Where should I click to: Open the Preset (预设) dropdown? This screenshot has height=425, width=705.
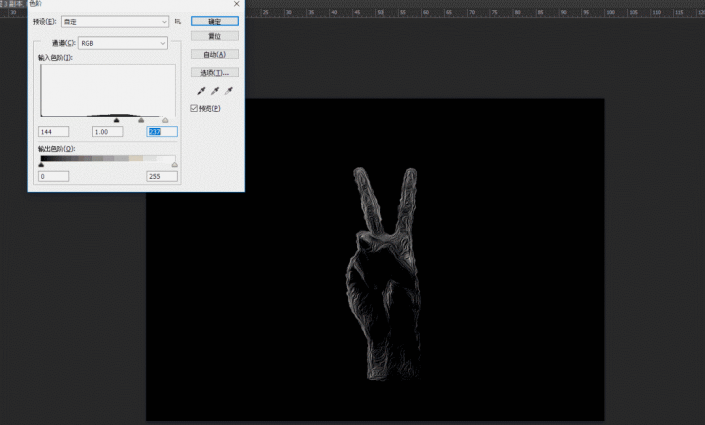(x=114, y=20)
